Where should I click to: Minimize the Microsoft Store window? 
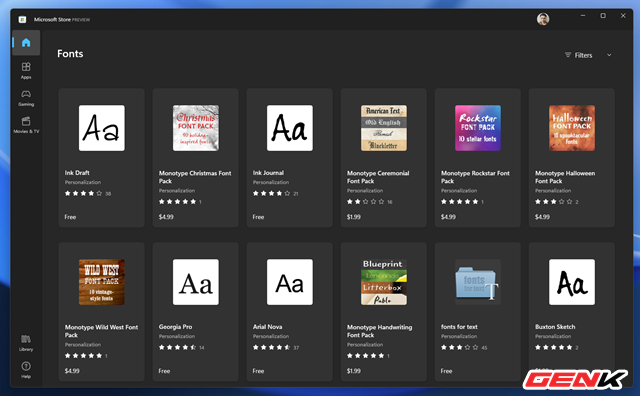(583, 16)
